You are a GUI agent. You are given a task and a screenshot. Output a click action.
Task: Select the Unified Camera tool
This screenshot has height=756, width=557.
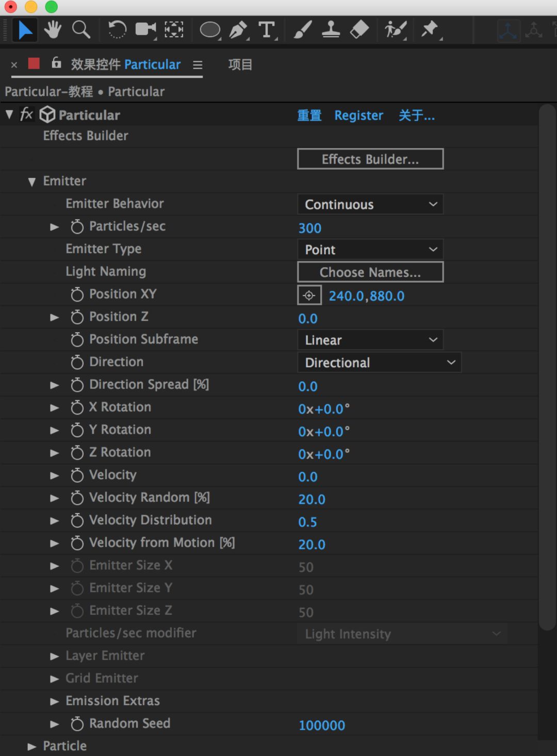[x=146, y=29]
